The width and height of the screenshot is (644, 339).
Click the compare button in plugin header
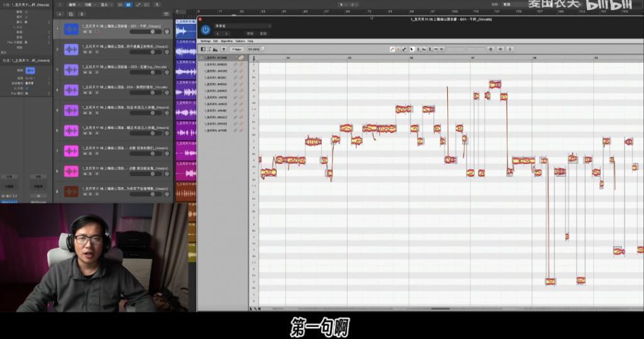(250, 33)
